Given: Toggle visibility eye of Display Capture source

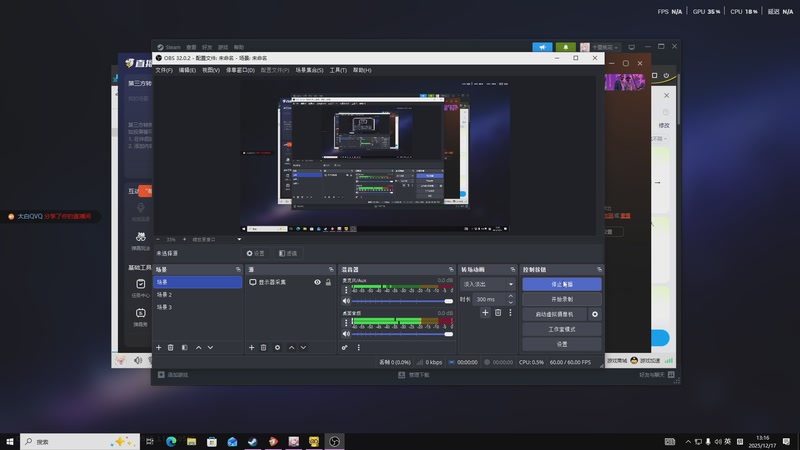Looking at the screenshot, I should (317, 282).
